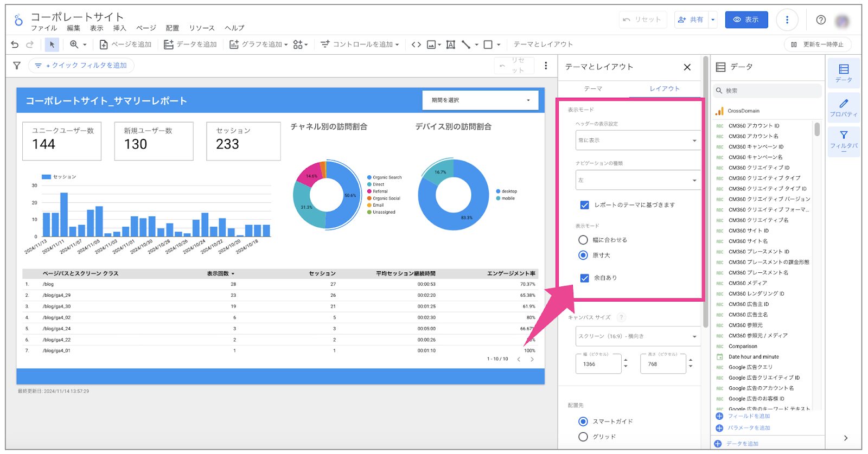868x454 pixels.
Task: Open the zoom magnifier tool
Action: point(74,44)
